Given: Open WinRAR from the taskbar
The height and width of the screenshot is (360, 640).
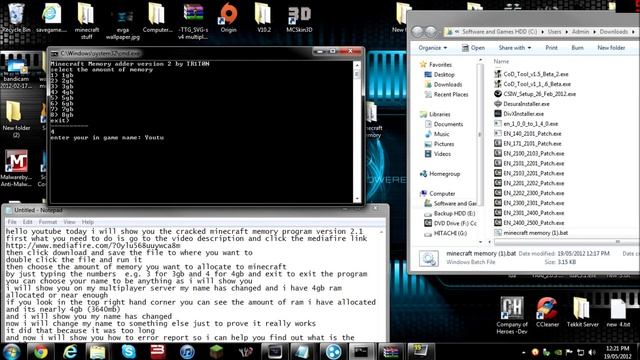Looking at the screenshot, I should (390, 352).
